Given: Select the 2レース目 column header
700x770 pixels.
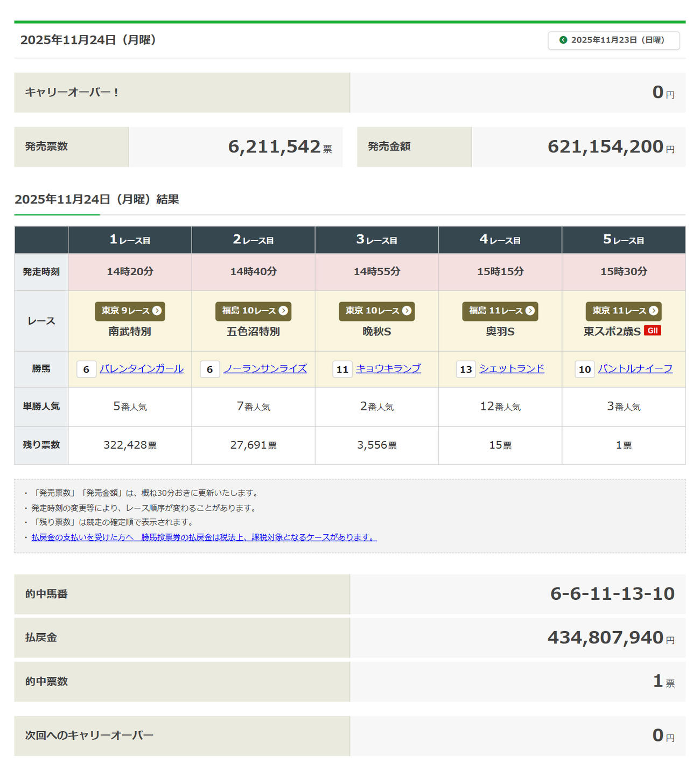Looking at the screenshot, I should (253, 240).
